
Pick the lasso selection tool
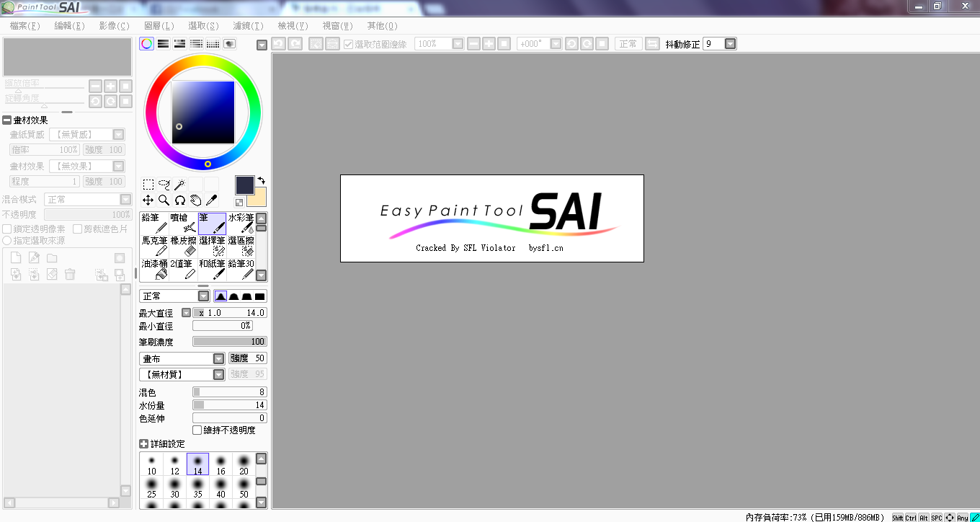tap(164, 185)
